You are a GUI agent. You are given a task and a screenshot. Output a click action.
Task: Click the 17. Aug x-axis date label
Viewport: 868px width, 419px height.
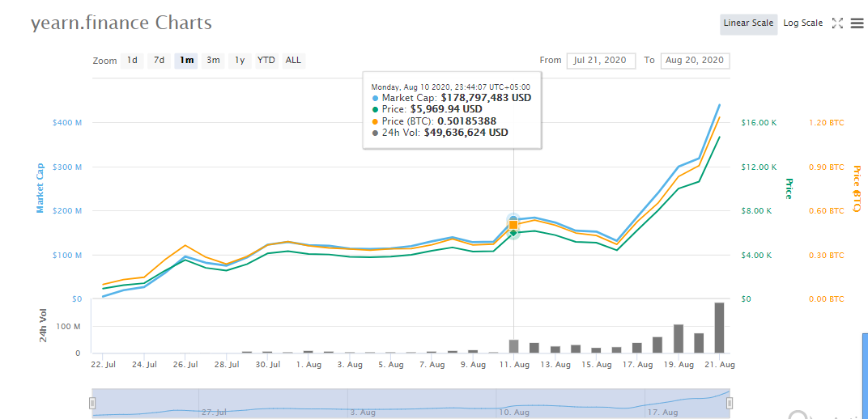click(637, 365)
